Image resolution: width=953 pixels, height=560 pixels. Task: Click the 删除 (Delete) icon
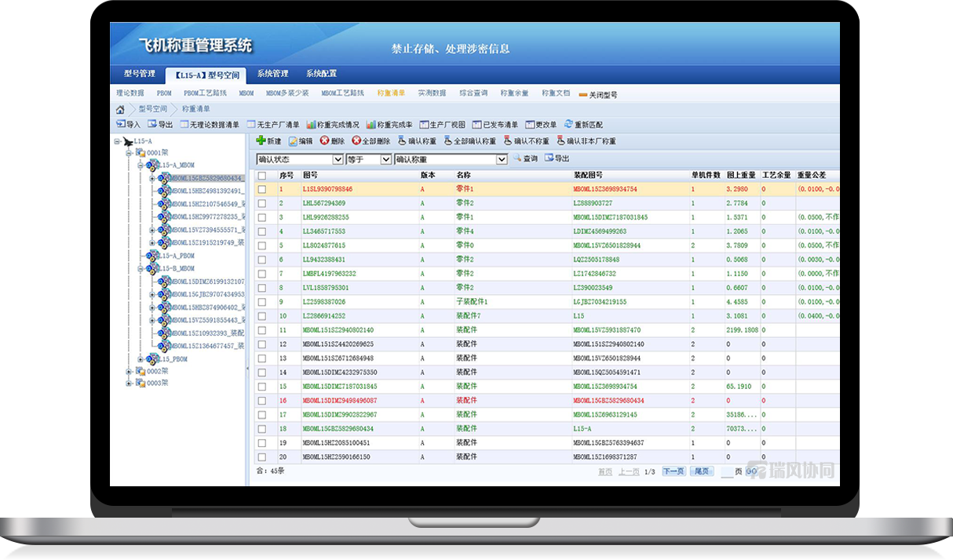334,141
